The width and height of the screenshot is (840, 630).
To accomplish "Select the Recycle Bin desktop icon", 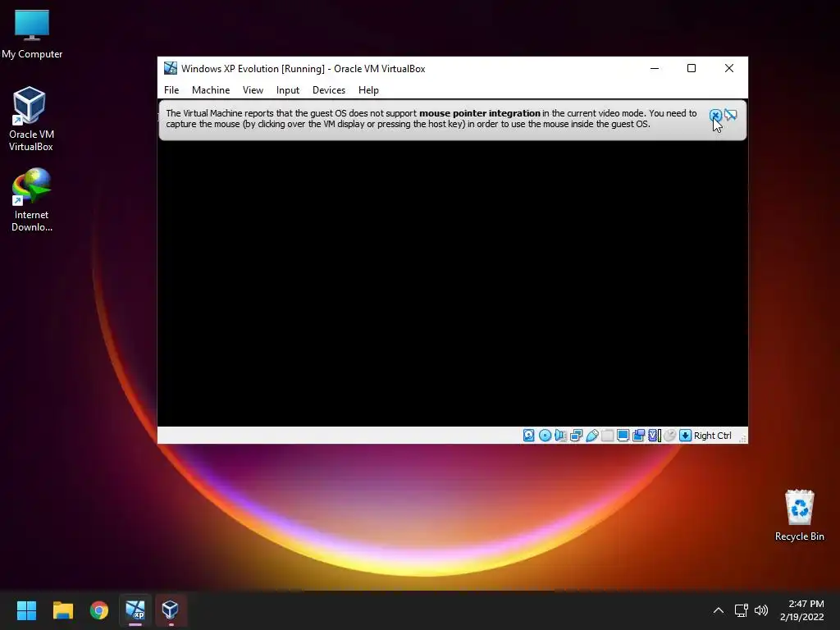I will pos(799,515).
